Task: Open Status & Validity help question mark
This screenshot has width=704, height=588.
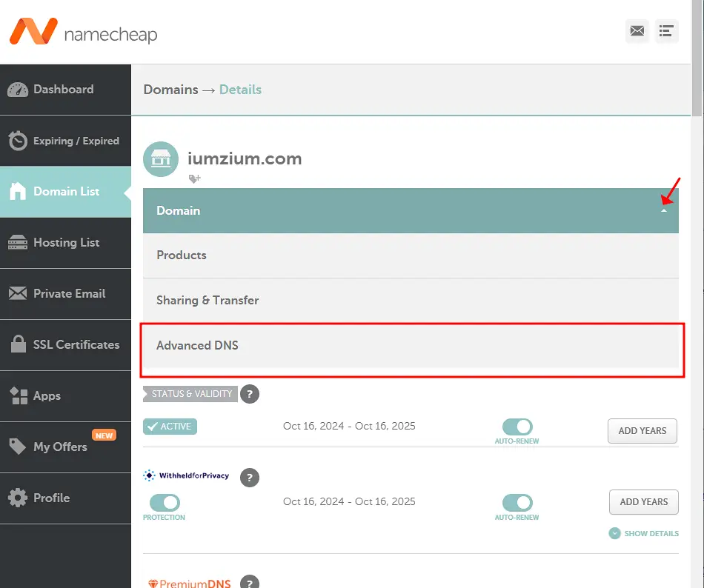Action: tap(250, 394)
